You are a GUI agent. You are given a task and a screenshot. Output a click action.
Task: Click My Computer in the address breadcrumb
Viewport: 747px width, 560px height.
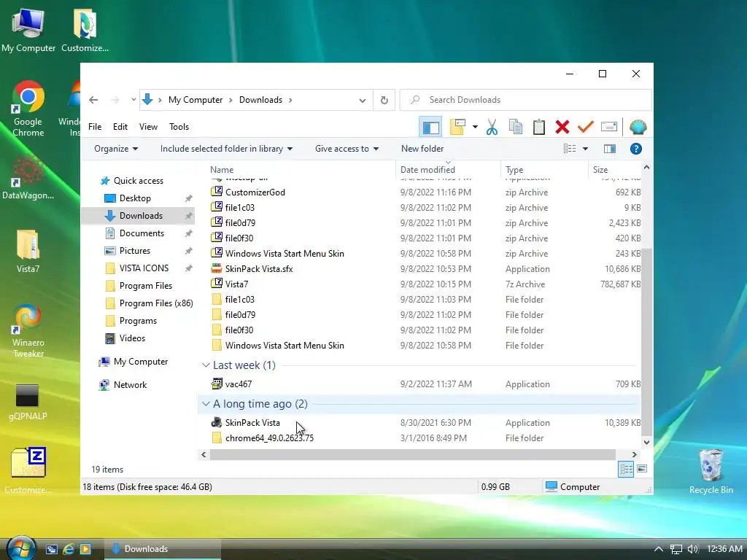tap(196, 100)
